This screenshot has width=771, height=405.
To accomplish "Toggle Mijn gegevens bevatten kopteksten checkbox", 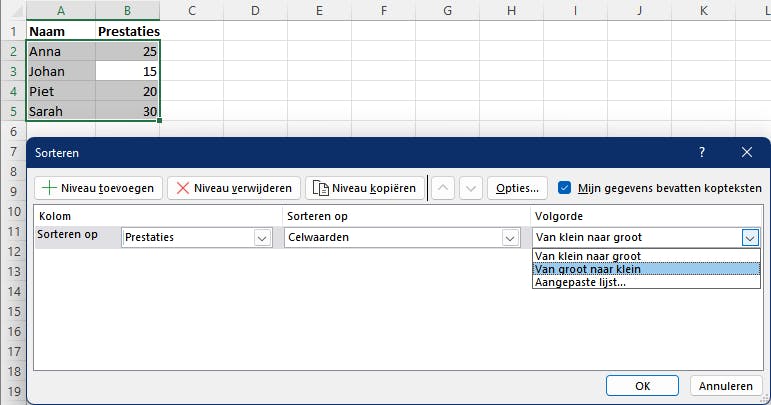I will pos(565,187).
